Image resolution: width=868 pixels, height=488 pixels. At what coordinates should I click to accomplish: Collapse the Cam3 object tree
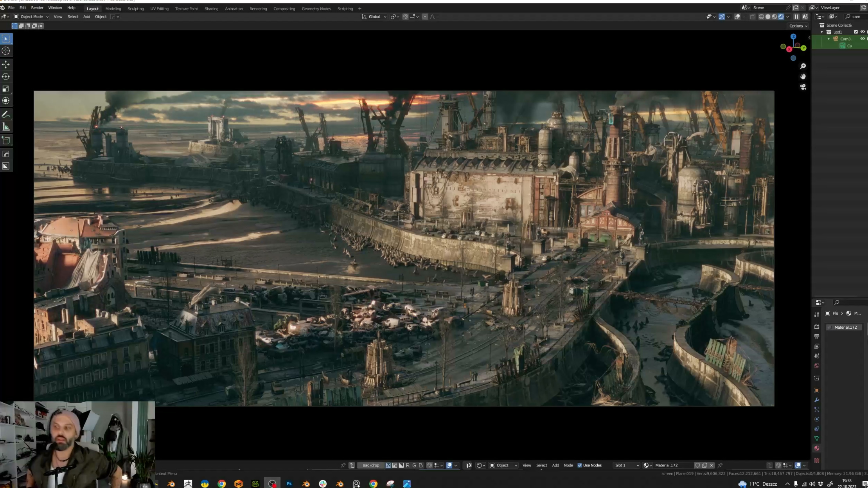pos(828,39)
